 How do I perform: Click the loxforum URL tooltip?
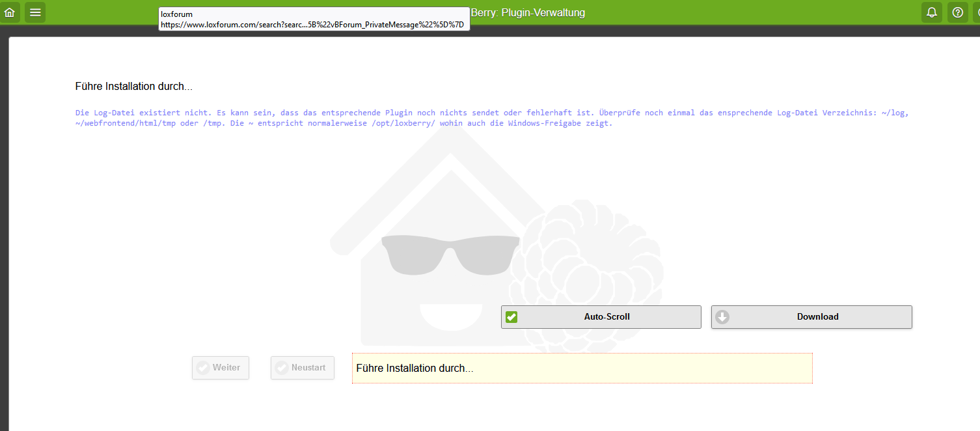click(314, 19)
